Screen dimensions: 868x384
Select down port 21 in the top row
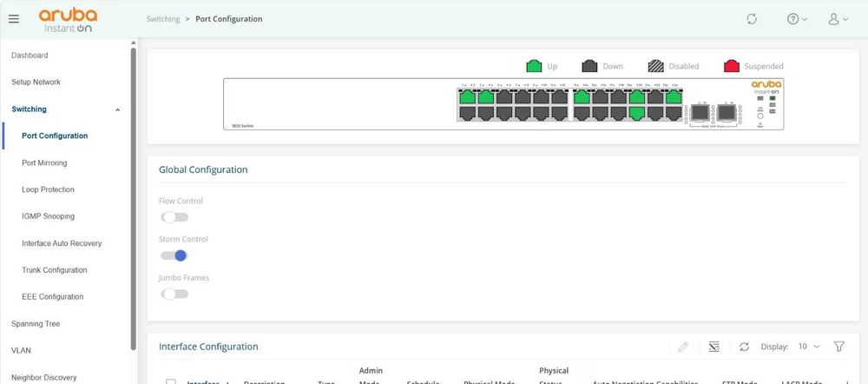tap(654, 97)
